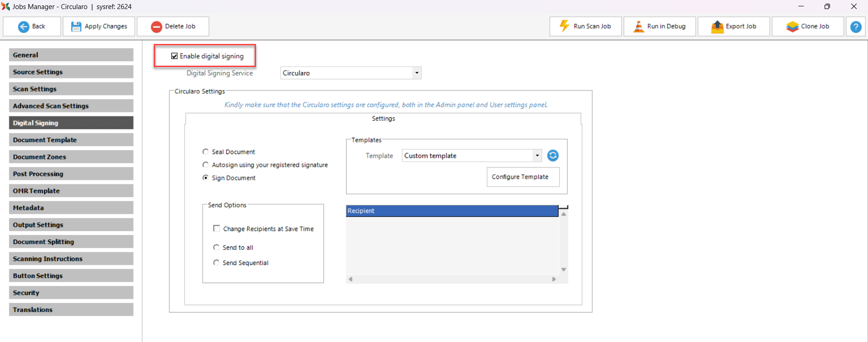
Task: Uncheck Enable digital signing checkbox
Action: (174, 56)
